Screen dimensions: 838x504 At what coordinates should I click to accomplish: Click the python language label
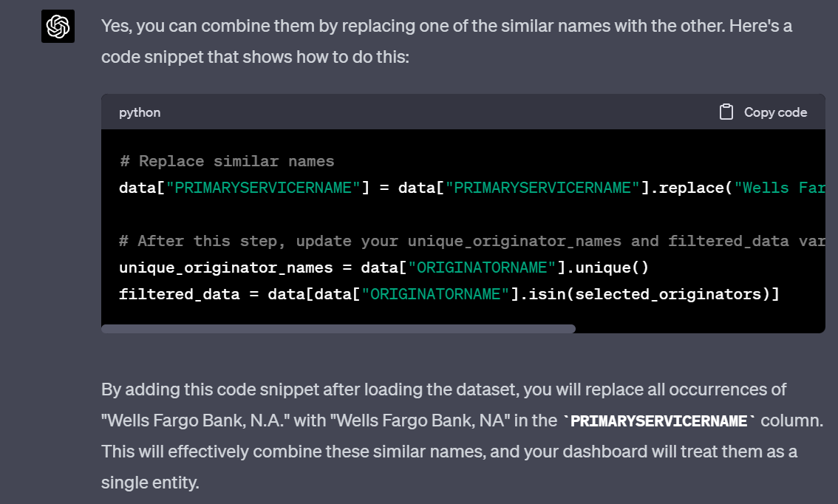tap(140, 112)
